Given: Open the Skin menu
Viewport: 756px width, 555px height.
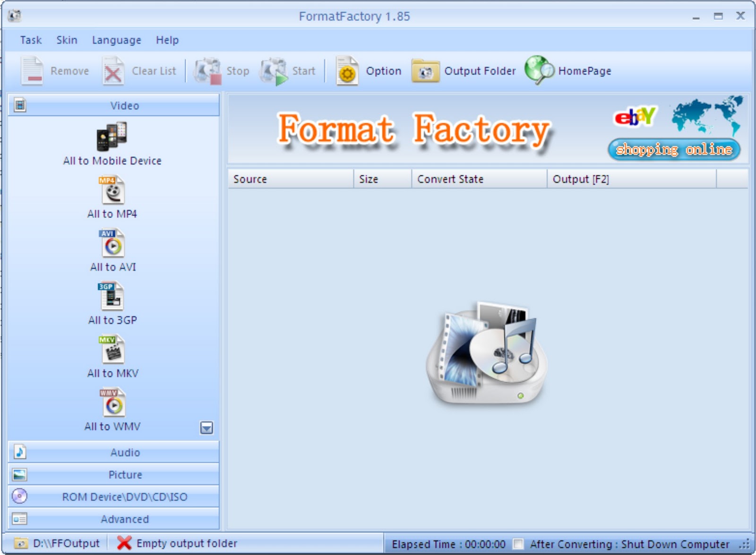Looking at the screenshot, I should point(67,40).
